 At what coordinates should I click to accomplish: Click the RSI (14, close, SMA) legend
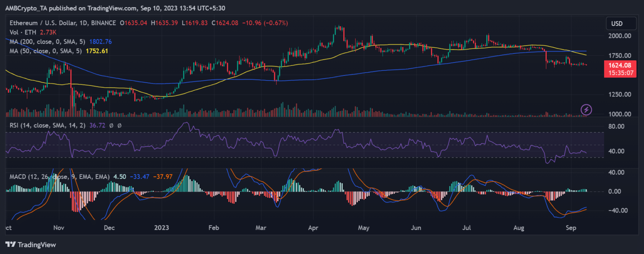tap(47, 125)
